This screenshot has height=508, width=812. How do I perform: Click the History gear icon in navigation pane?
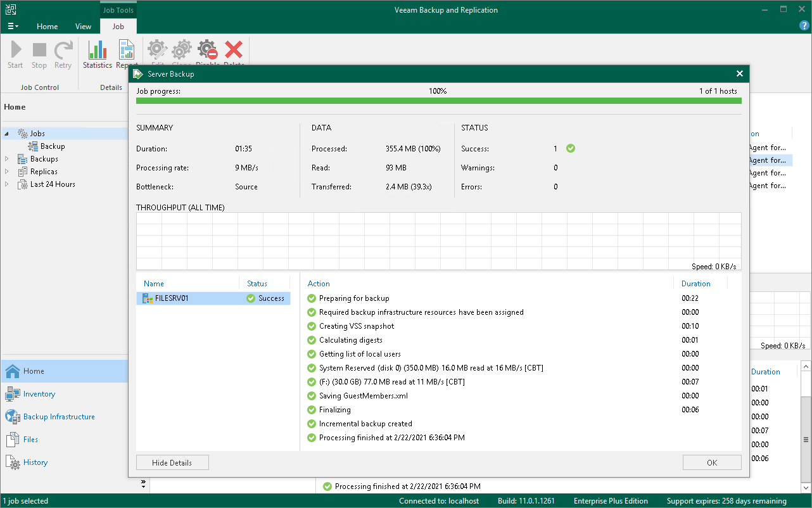(x=13, y=462)
